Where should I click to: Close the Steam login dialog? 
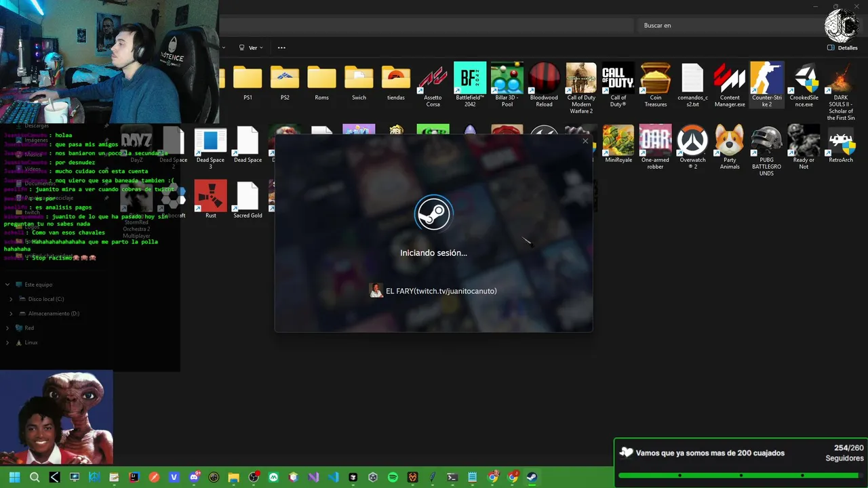585,141
